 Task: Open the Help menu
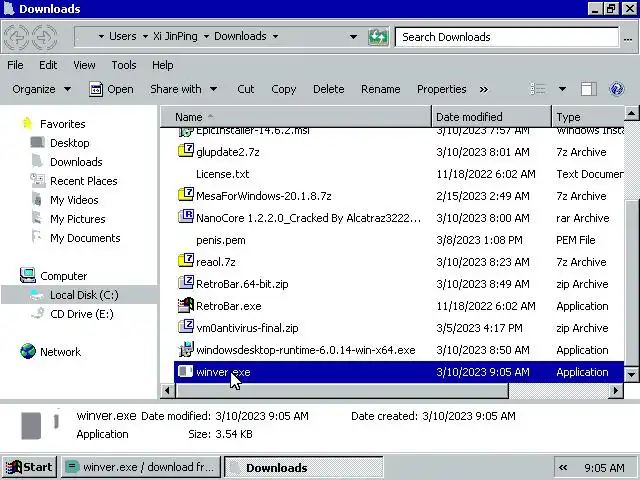(x=162, y=65)
